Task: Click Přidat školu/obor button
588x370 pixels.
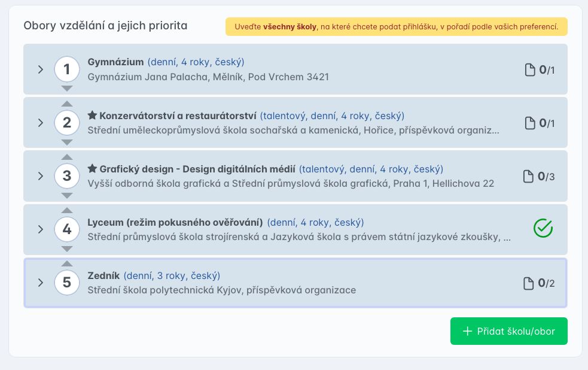Action: [508, 331]
